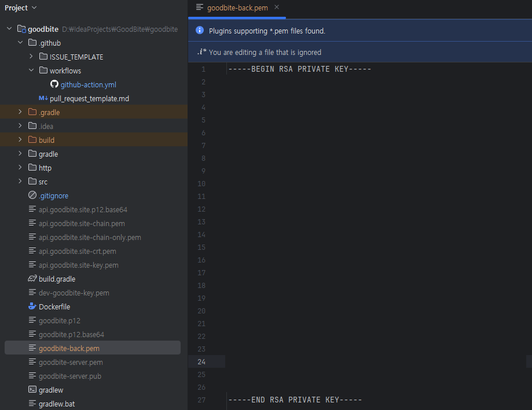Select the build.gradle file

[x=57, y=279]
